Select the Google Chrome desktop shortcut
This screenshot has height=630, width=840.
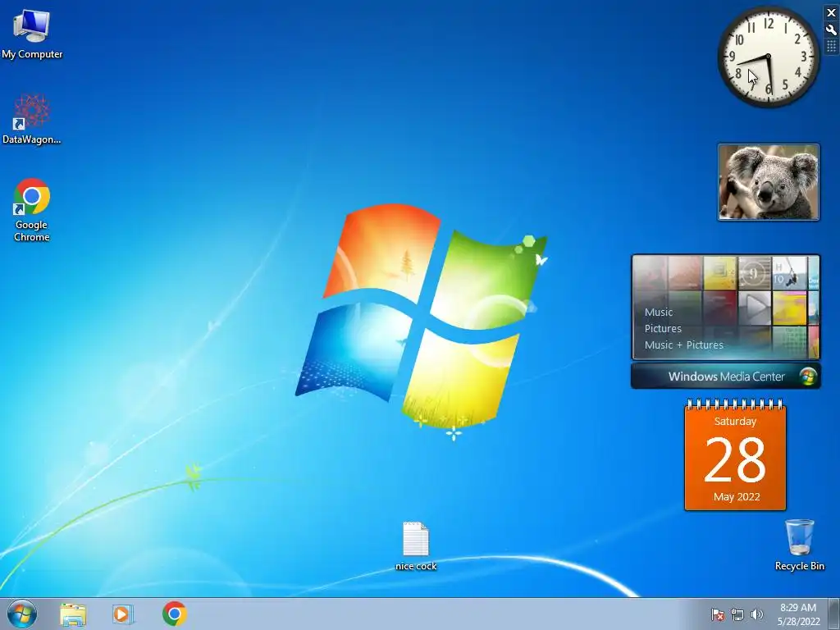click(32, 210)
